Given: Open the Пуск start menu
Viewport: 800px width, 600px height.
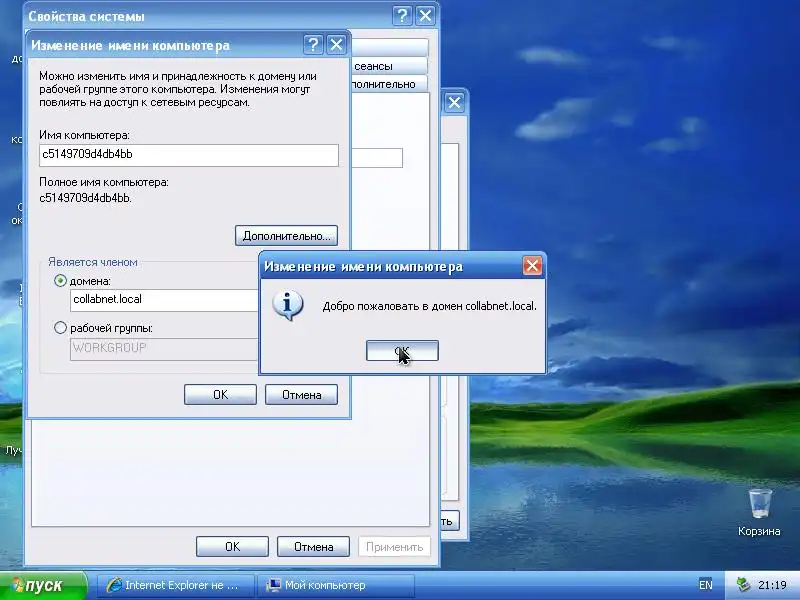Looking at the screenshot, I should 43,585.
